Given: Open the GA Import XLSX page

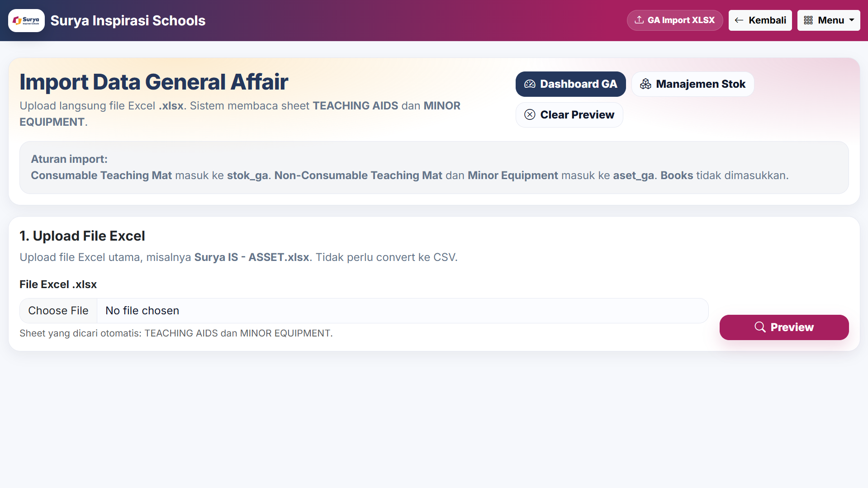Looking at the screenshot, I should coord(675,20).
